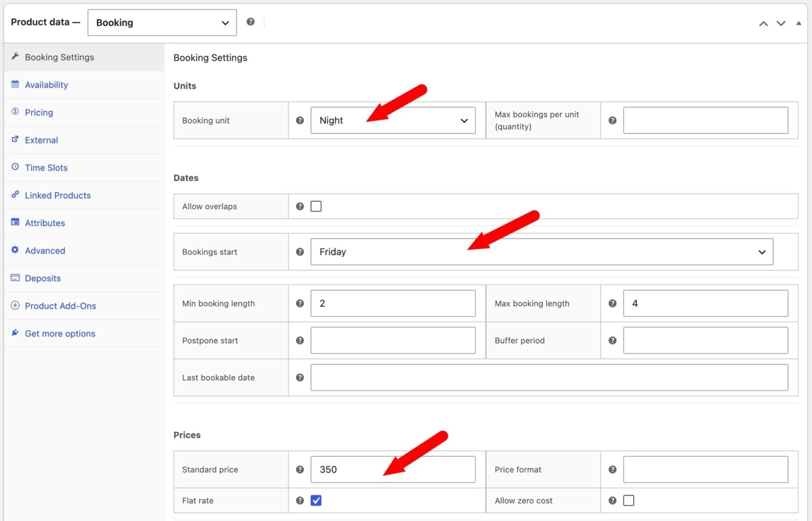812x521 pixels.
Task: Focus the Price format input field
Action: click(x=706, y=469)
